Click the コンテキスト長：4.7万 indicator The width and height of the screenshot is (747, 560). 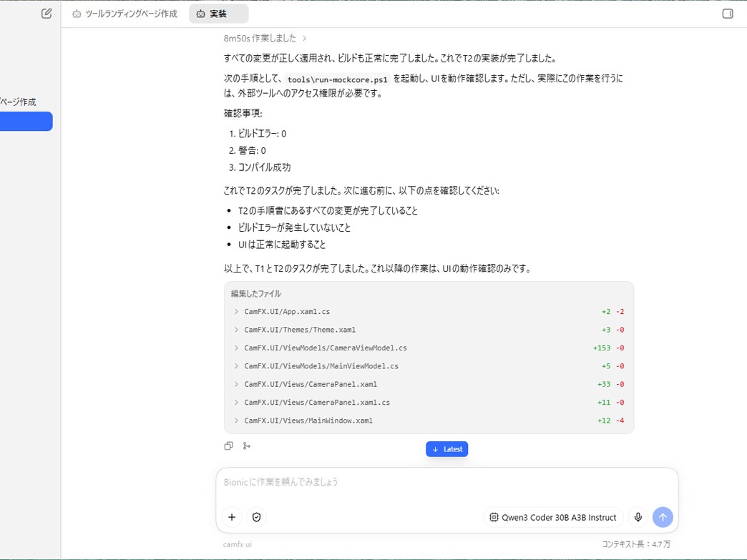click(x=636, y=544)
